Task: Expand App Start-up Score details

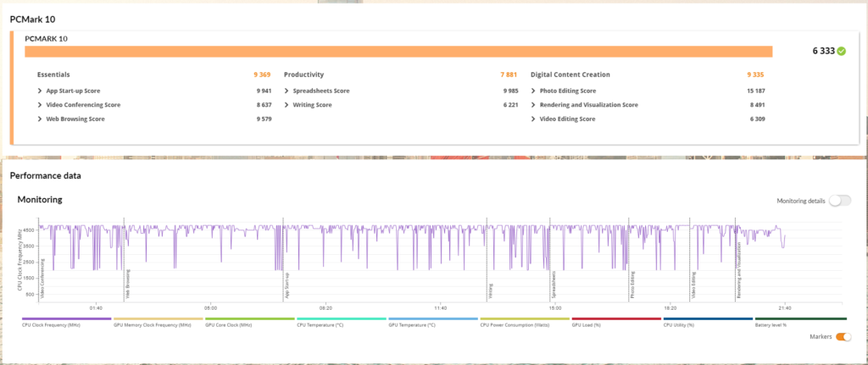Action: click(x=40, y=91)
